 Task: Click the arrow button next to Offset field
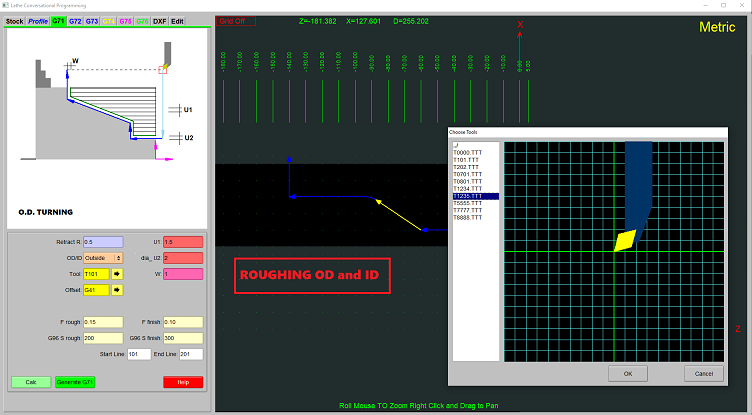point(116,290)
